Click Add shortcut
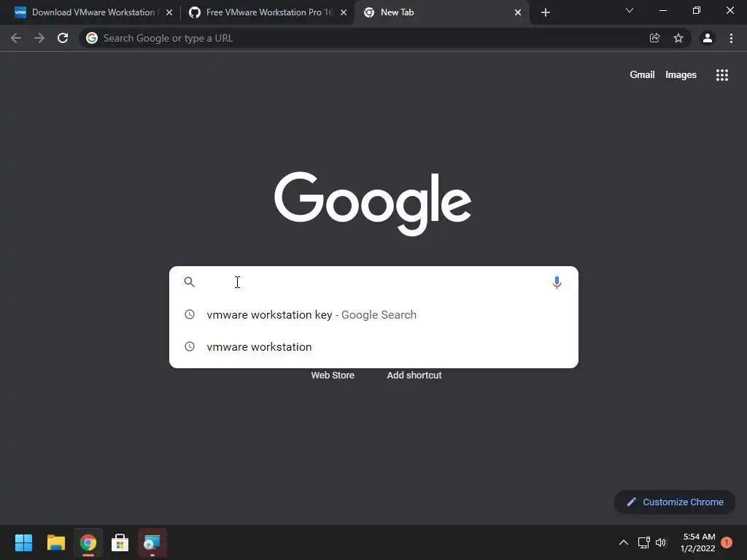This screenshot has width=747, height=560. coord(414,376)
